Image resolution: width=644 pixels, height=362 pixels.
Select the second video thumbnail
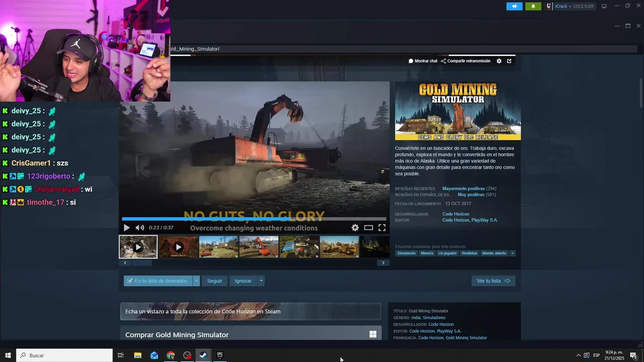(x=178, y=247)
